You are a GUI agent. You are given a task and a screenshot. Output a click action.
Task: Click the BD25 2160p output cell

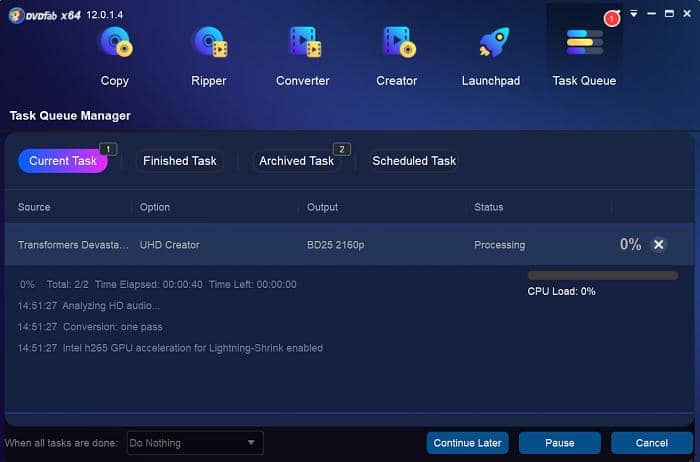[x=335, y=245]
